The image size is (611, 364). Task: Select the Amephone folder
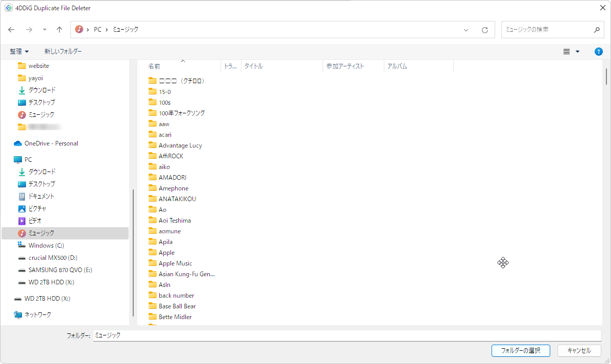pos(169,188)
